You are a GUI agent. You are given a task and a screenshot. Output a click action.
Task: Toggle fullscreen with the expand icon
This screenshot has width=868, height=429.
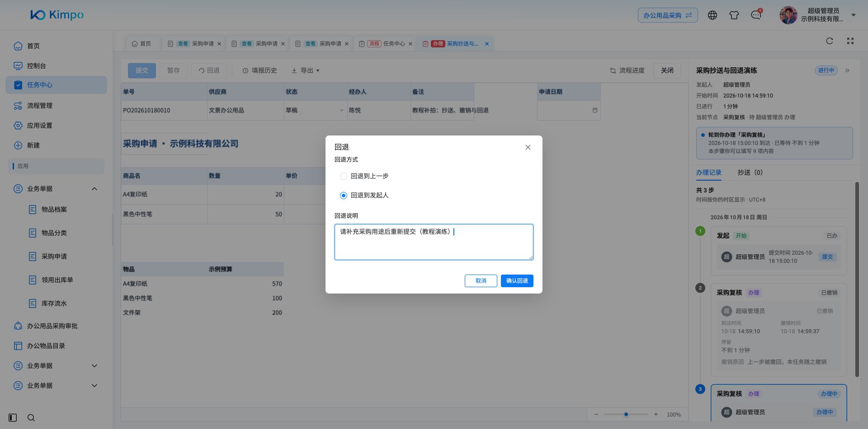point(850,41)
